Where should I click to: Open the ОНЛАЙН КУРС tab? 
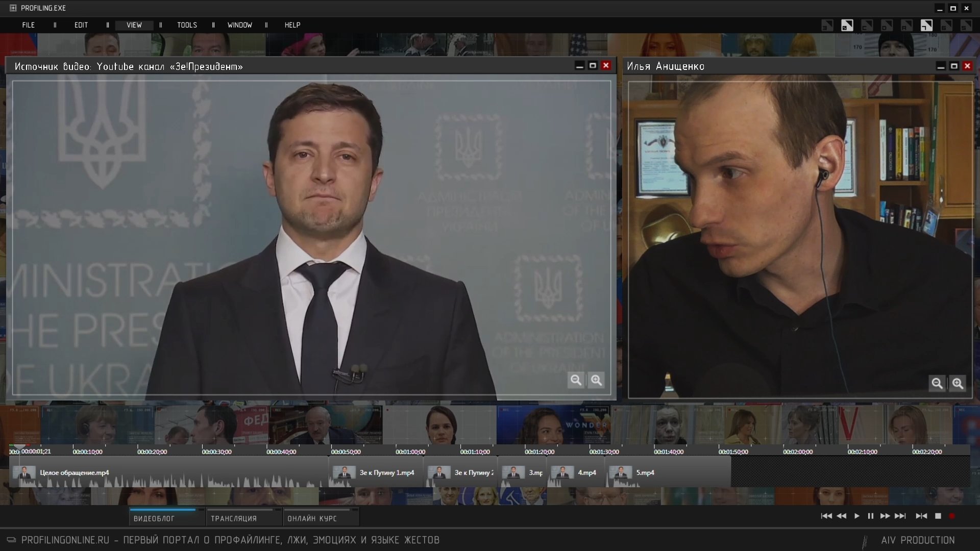point(312,518)
